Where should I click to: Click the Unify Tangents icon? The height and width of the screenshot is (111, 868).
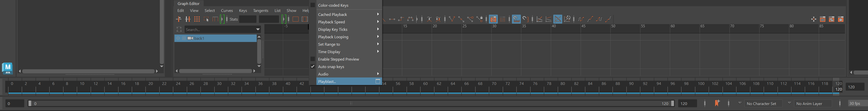461,19
